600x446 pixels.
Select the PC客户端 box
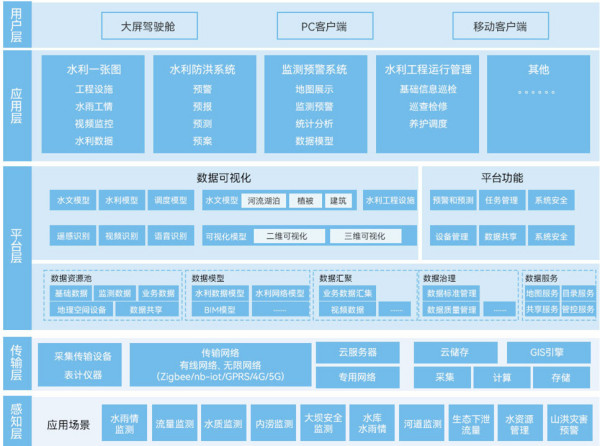320,24
